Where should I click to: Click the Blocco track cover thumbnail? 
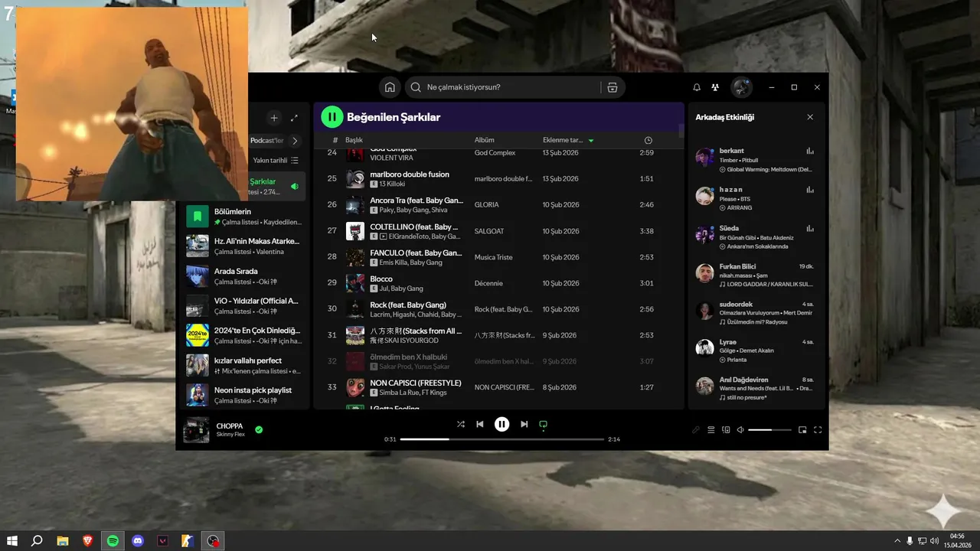[x=355, y=283]
